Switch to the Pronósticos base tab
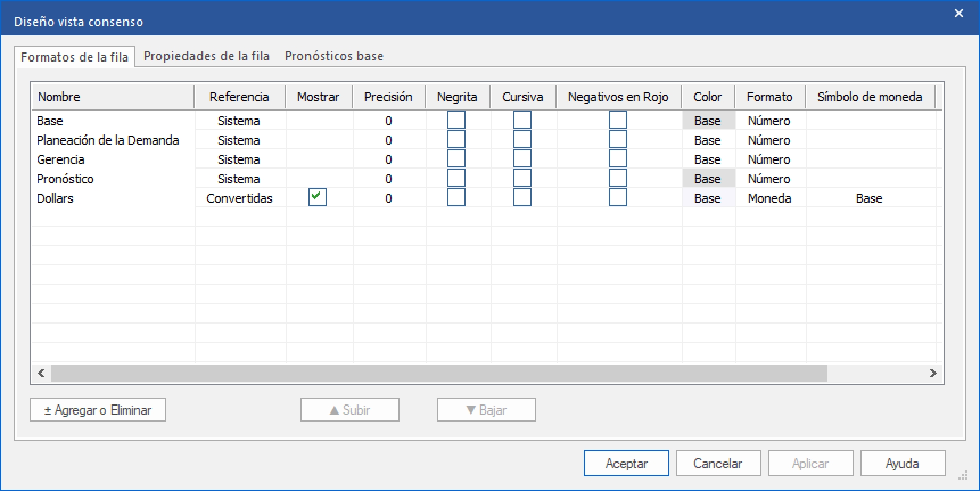The width and height of the screenshot is (980, 491). coord(334,56)
